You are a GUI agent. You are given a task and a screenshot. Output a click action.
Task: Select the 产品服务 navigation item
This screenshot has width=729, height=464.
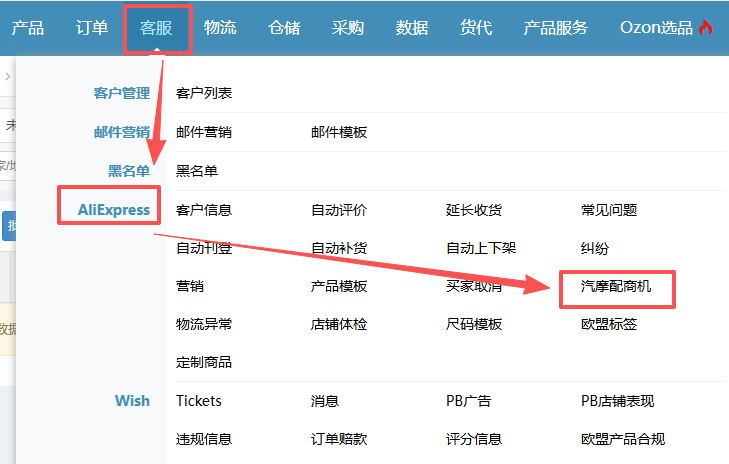555,28
